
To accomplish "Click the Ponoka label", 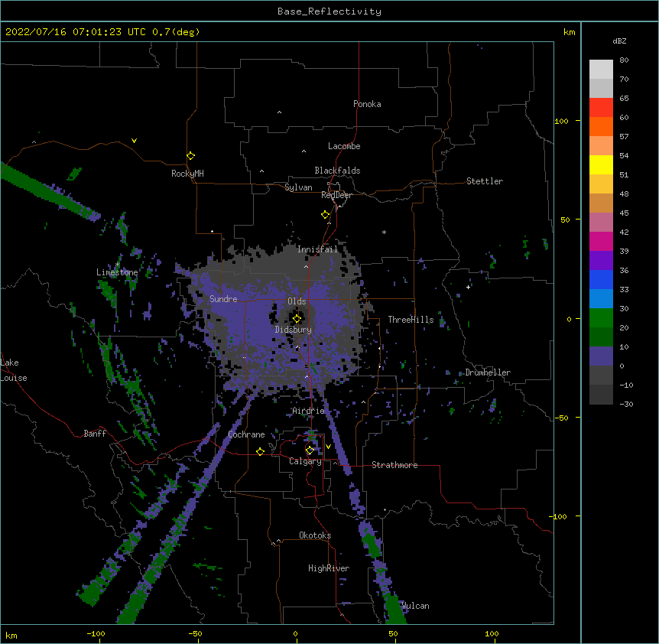I will (367, 104).
